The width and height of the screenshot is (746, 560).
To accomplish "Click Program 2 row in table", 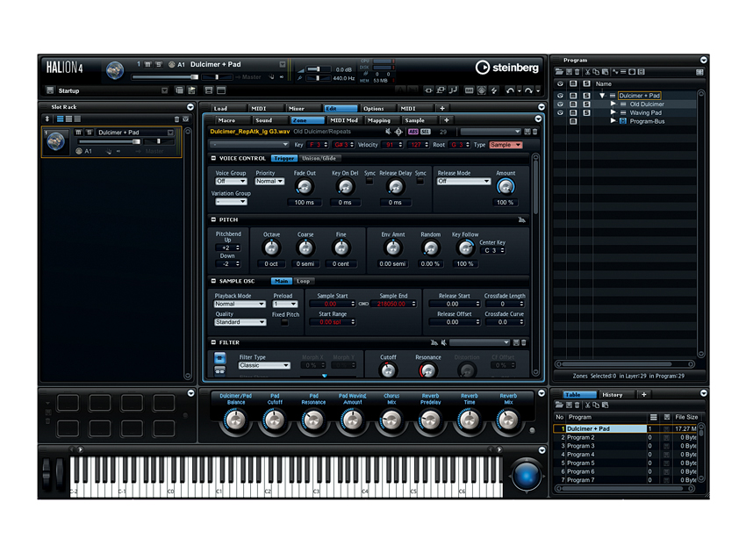I will [624, 437].
